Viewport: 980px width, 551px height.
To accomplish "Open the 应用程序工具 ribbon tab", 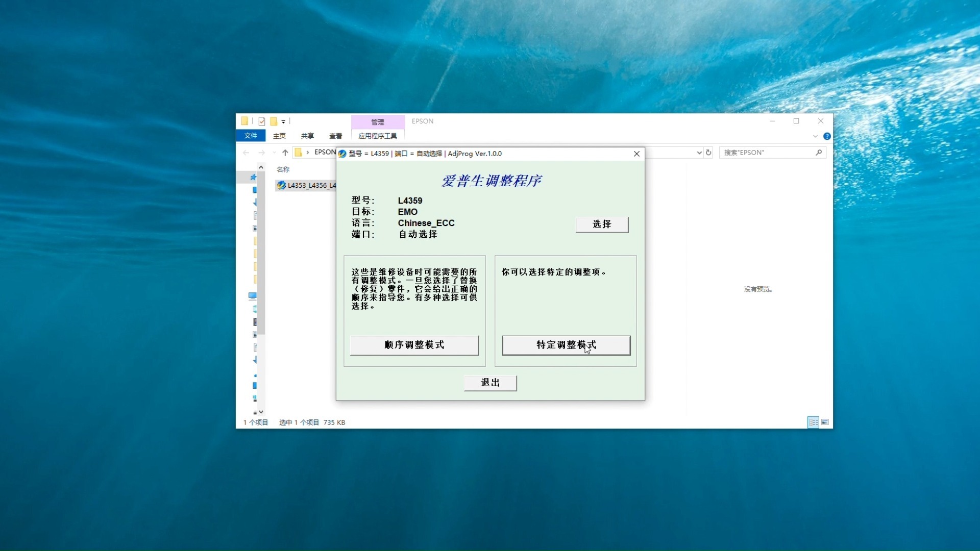I will [378, 136].
